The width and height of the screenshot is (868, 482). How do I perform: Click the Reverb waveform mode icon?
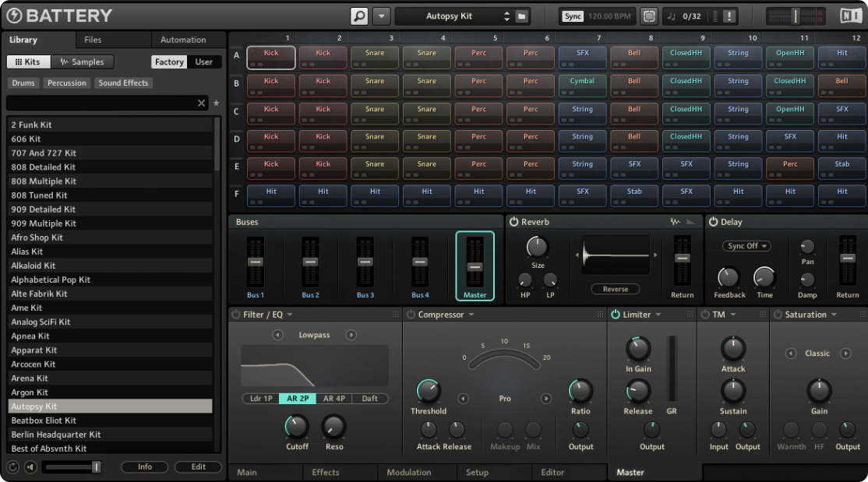click(676, 222)
